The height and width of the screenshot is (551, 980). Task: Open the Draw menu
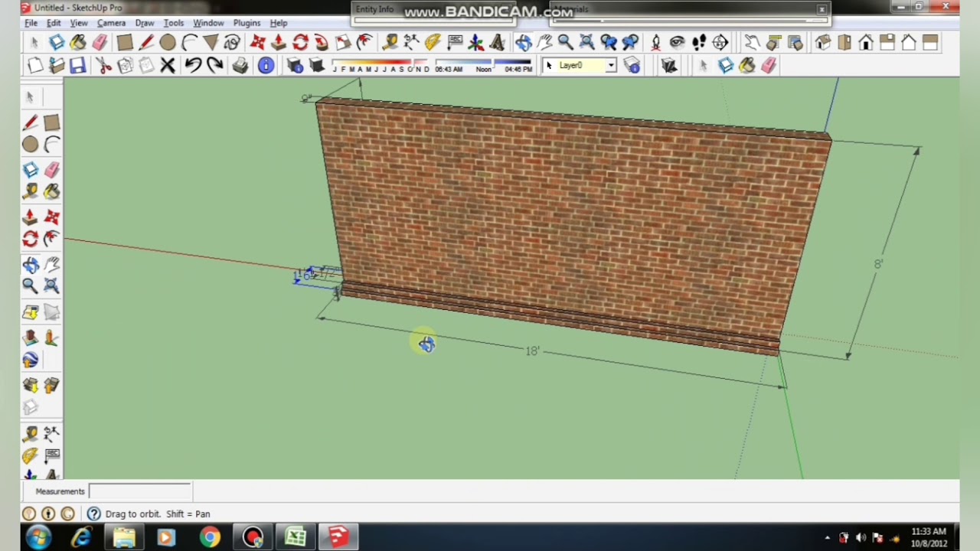(x=144, y=23)
